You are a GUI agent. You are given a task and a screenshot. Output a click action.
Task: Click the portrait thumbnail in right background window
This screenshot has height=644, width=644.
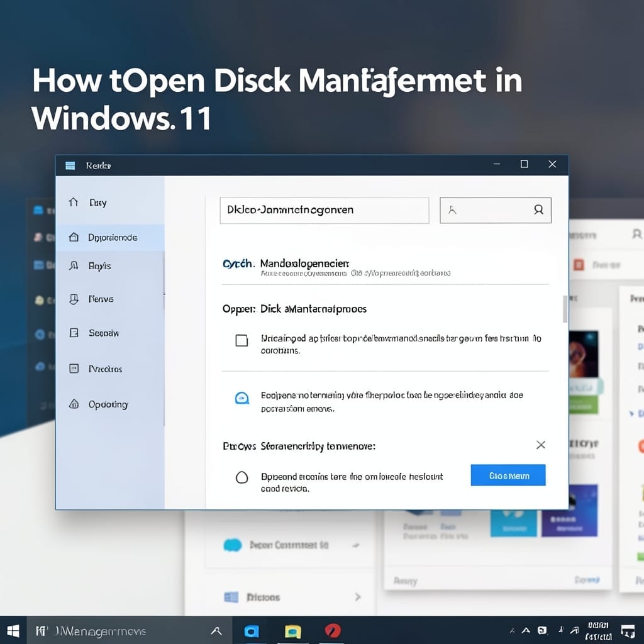(583, 354)
